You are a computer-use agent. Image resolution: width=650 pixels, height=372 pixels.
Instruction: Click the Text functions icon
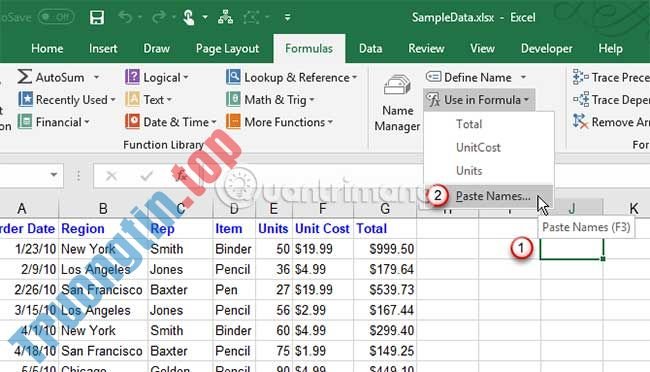pyautogui.click(x=132, y=99)
